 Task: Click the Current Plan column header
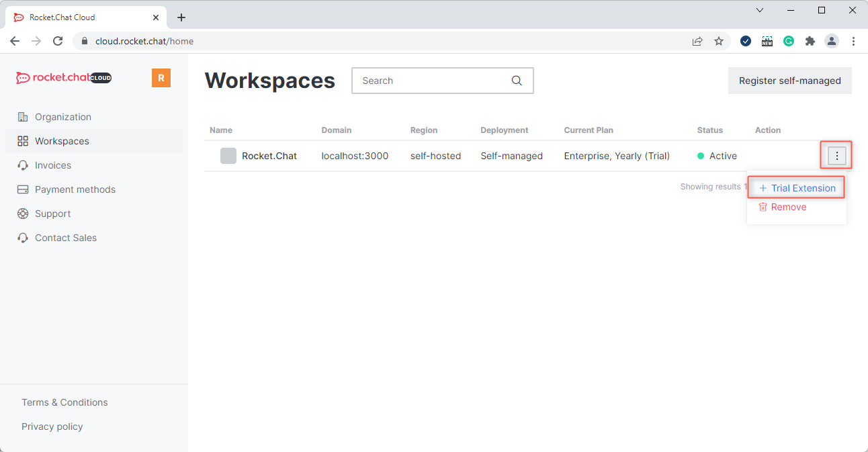coord(589,130)
